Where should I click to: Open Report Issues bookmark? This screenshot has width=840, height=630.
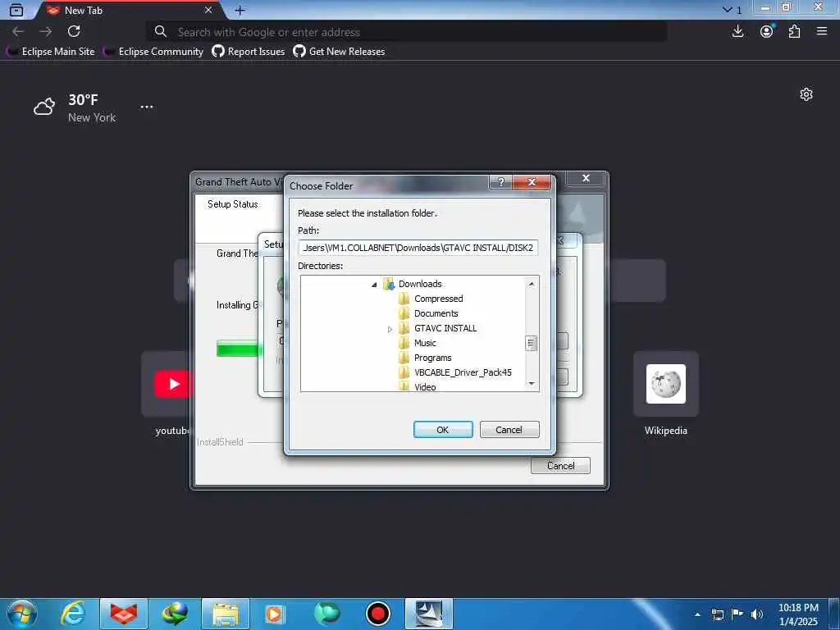tap(248, 52)
